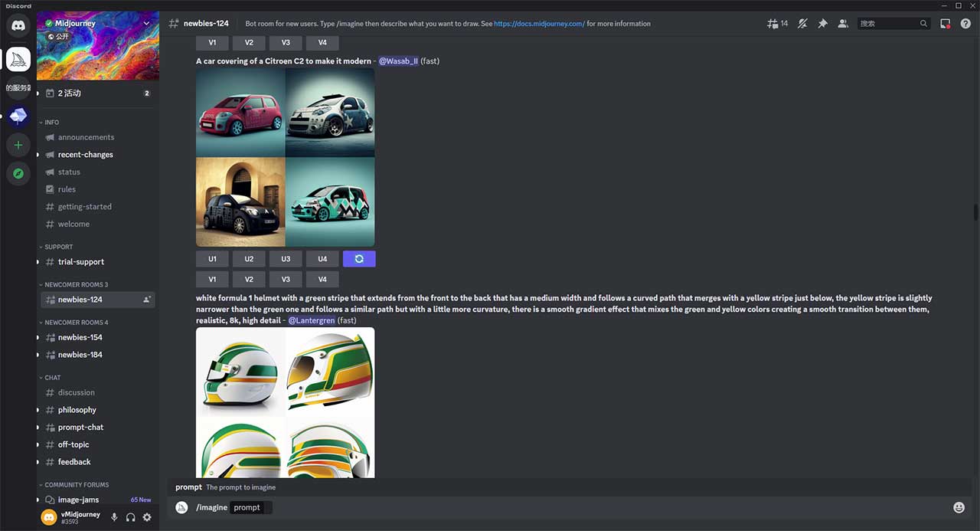Collapse the INFO category
The height and width of the screenshot is (531, 980).
51,123
